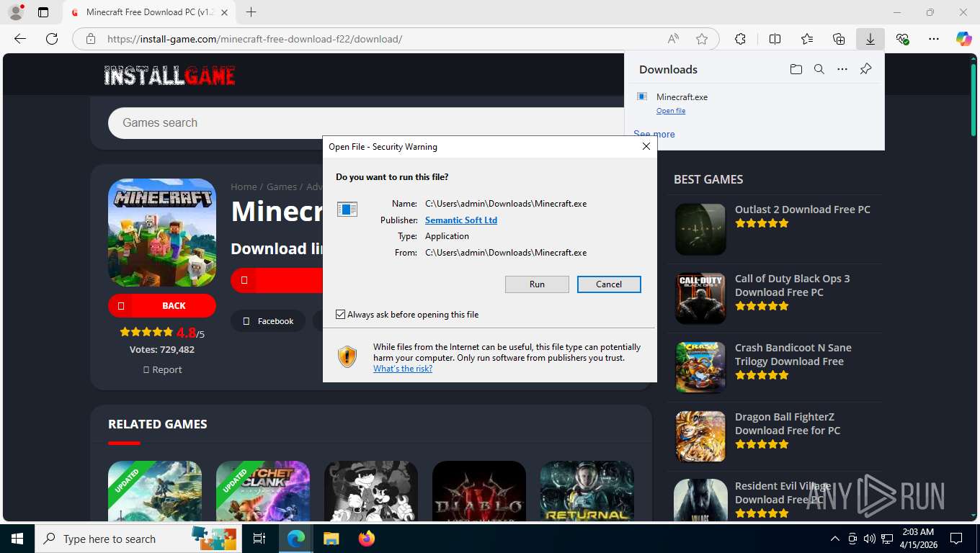Open the tab actions menu icon
Viewport: 980px width, 553px height.
pyautogui.click(x=43, y=12)
